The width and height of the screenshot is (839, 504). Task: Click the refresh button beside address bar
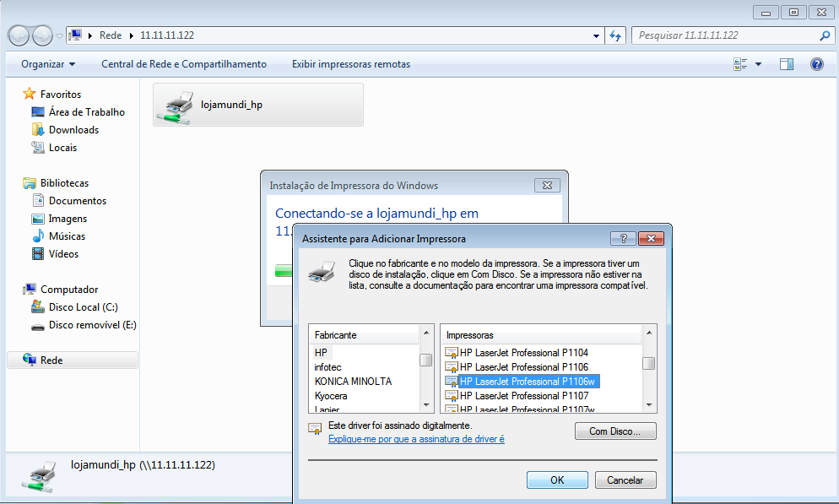[x=615, y=35]
